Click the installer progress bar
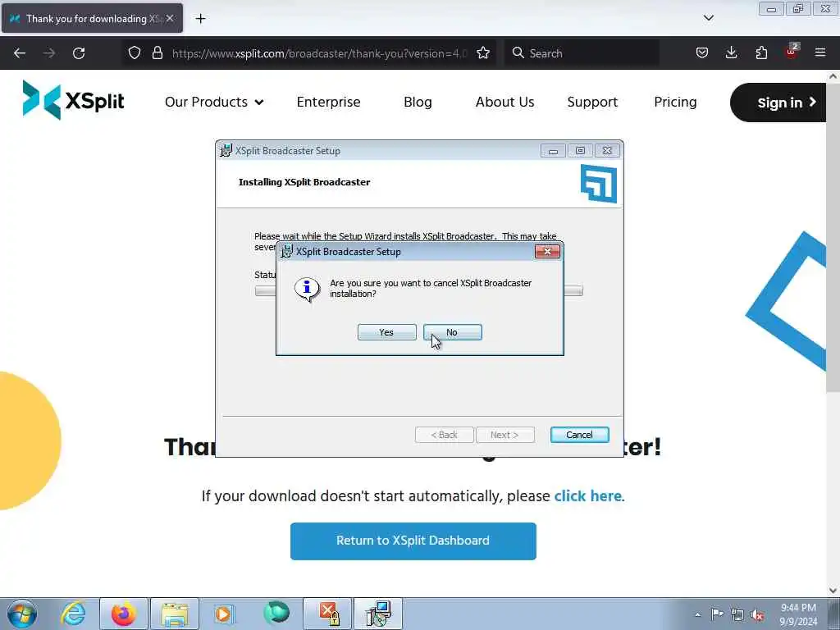 (418, 291)
